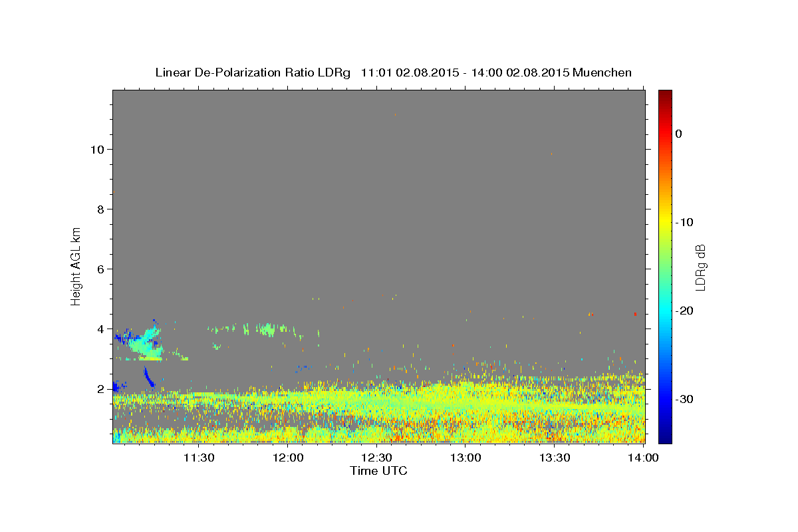Click the 'Time UTC' axis label
The width and height of the screenshot is (798, 532).
pyautogui.click(x=378, y=471)
